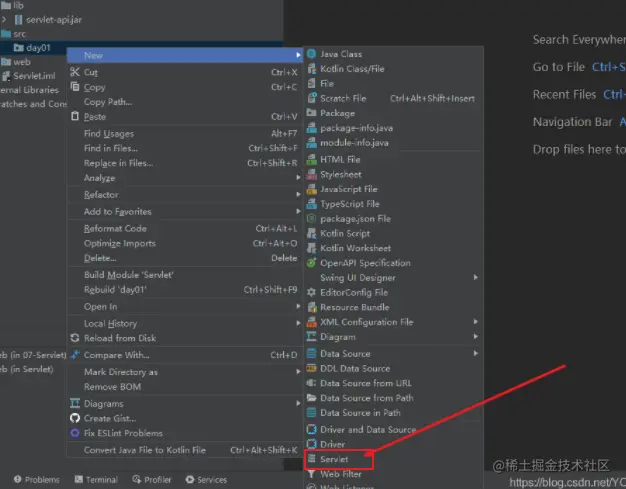Open the Problems tool window button
The width and height of the screenshot is (626, 489).
coord(37,479)
